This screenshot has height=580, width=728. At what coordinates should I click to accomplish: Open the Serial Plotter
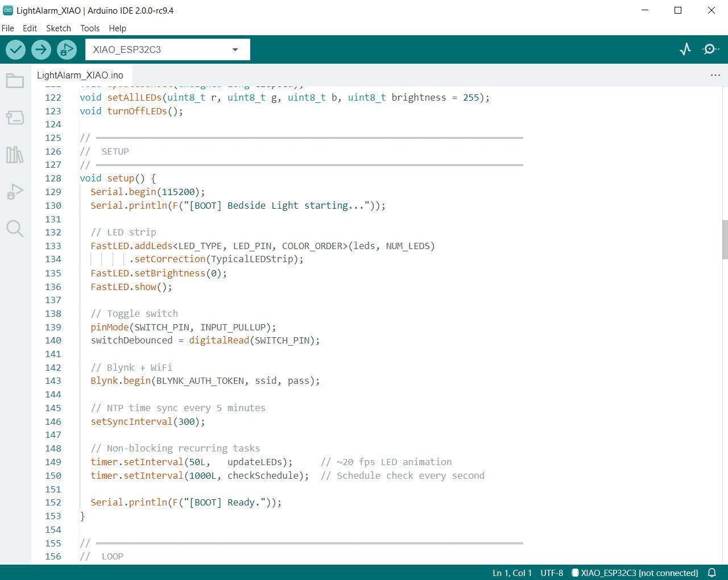tap(685, 49)
